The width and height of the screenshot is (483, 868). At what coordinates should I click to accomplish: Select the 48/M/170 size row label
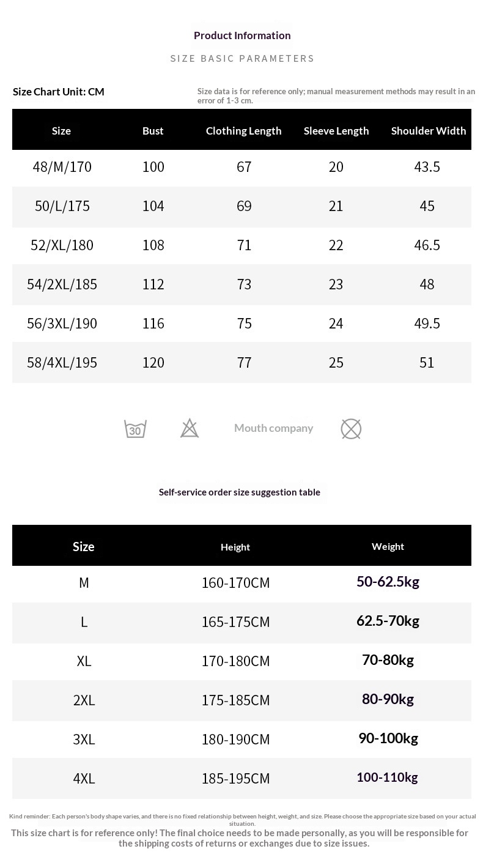[x=62, y=167]
